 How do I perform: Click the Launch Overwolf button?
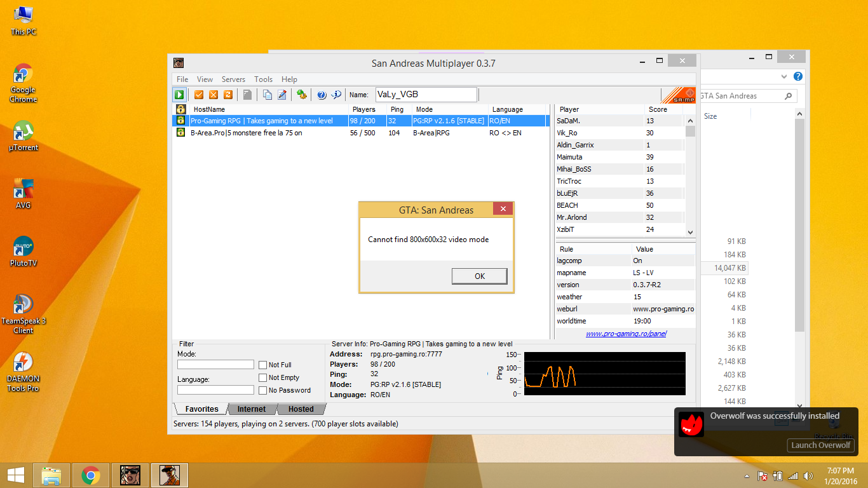[x=820, y=445]
